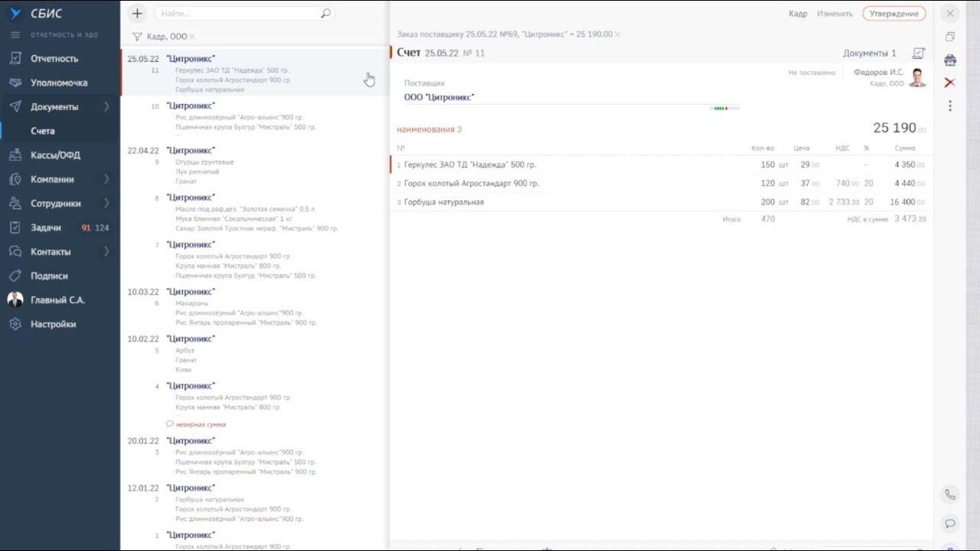Open the list filter funnel
This screenshot has width=980, height=551.
coord(137,37)
